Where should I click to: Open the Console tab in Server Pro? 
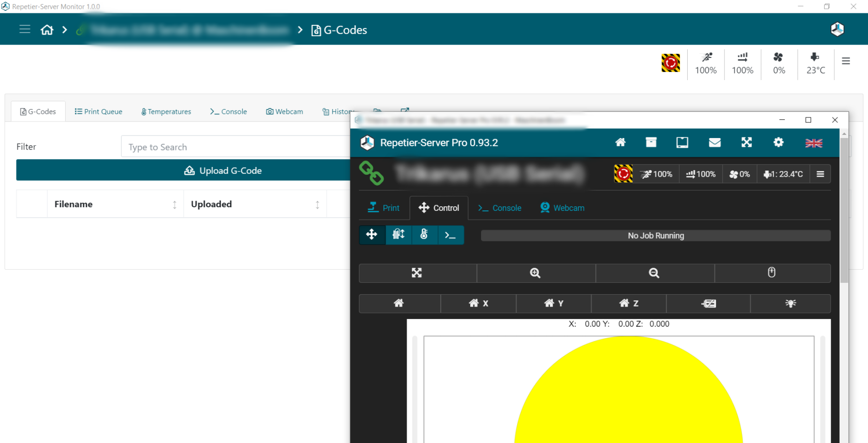[x=500, y=208]
